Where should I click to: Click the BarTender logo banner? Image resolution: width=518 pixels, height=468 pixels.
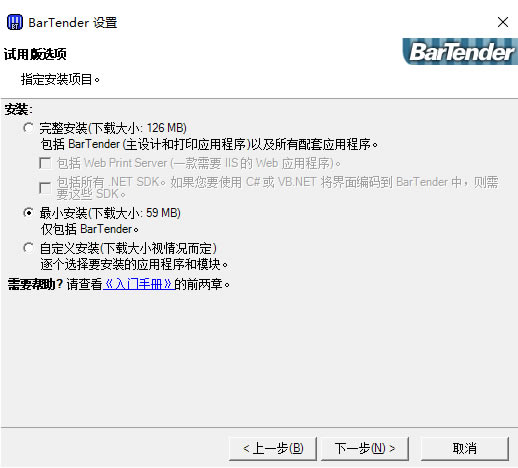pos(460,51)
